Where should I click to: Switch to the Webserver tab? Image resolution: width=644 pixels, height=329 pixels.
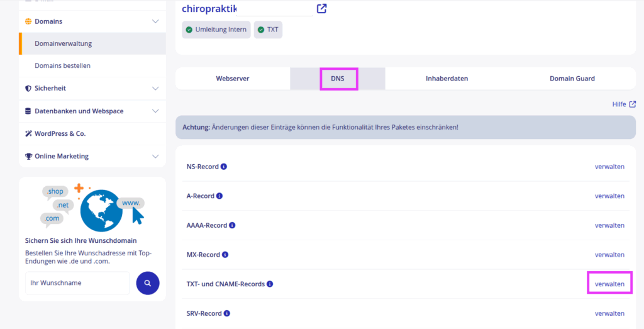[x=233, y=79]
